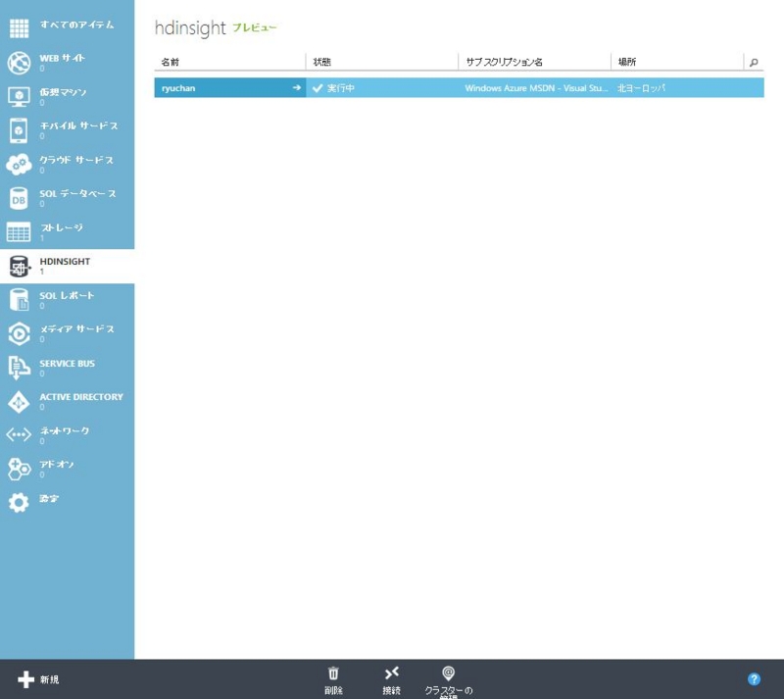
Task: Sort by the 状態 column header
Action: tap(323, 61)
